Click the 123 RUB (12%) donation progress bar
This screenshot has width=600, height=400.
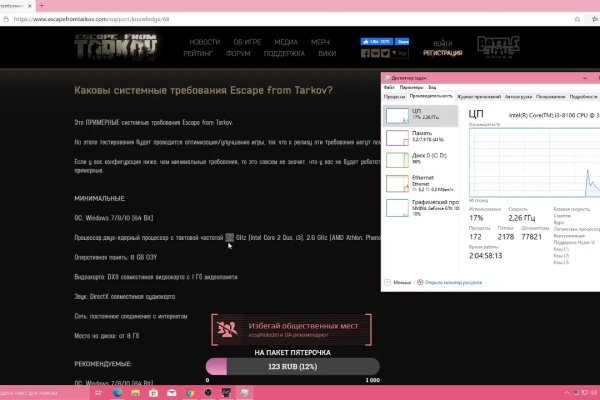click(293, 367)
